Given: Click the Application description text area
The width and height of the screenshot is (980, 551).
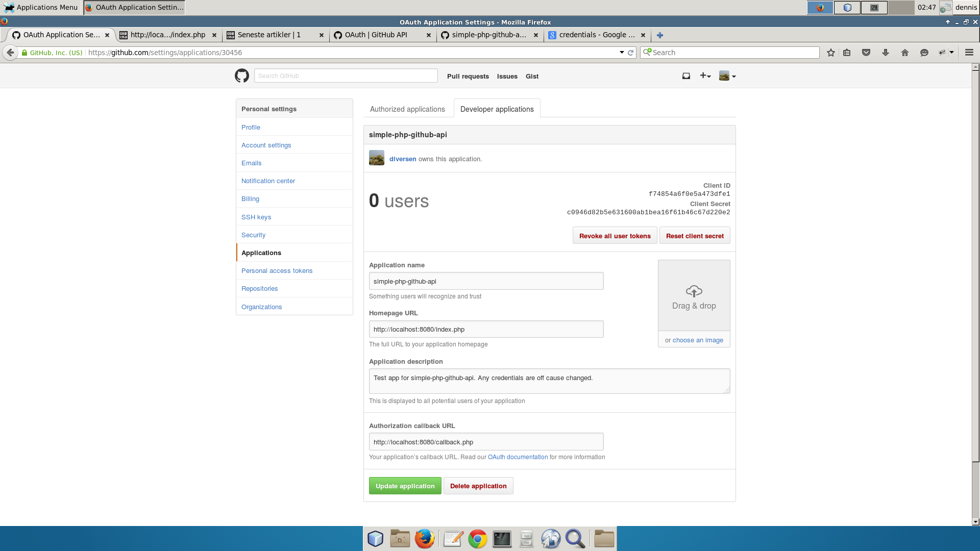Looking at the screenshot, I should coord(550,381).
